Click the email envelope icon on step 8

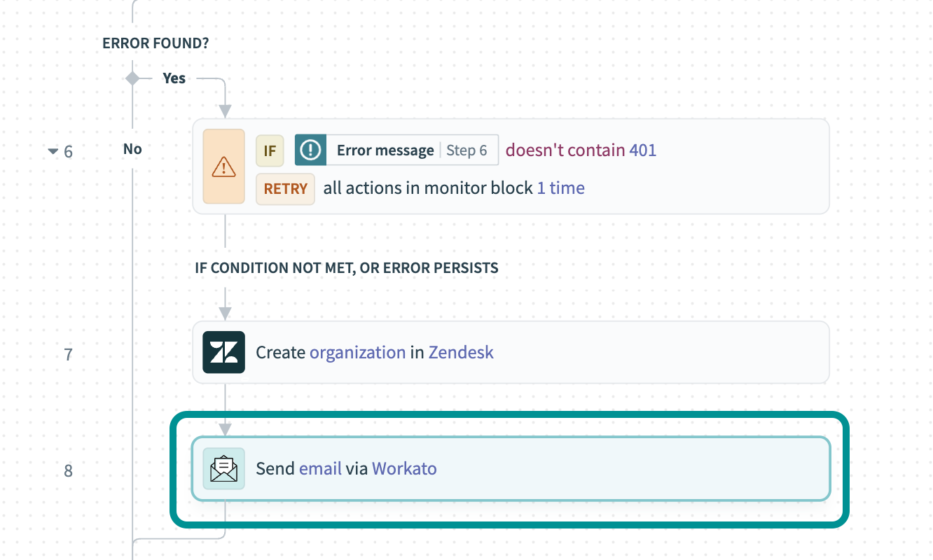tap(223, 468)
